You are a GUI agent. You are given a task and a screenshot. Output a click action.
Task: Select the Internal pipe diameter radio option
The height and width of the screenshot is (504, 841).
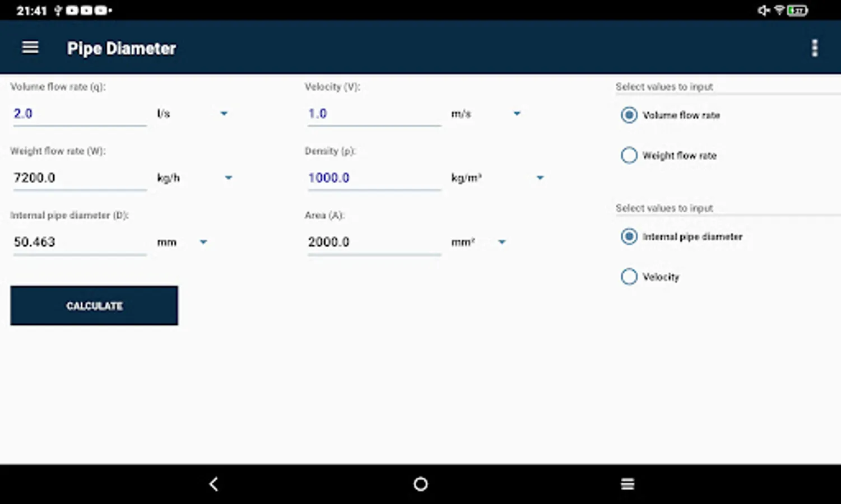coord(629,236)
